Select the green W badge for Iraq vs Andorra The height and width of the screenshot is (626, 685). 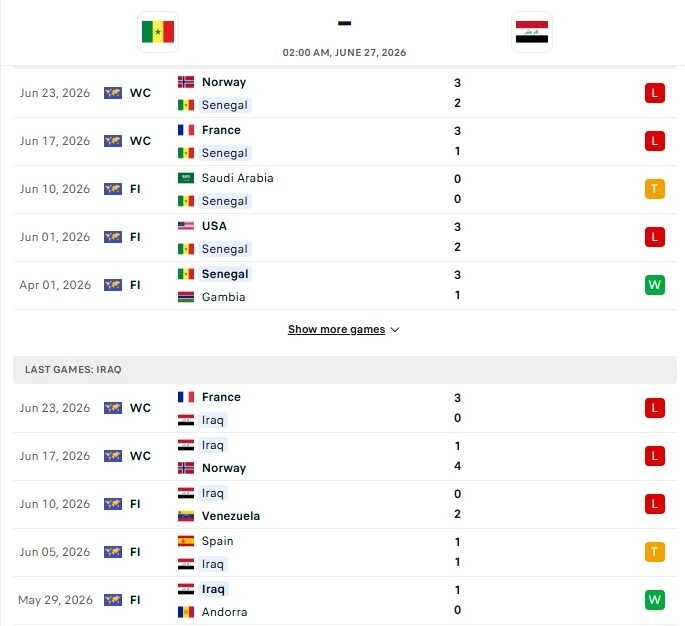654,600
